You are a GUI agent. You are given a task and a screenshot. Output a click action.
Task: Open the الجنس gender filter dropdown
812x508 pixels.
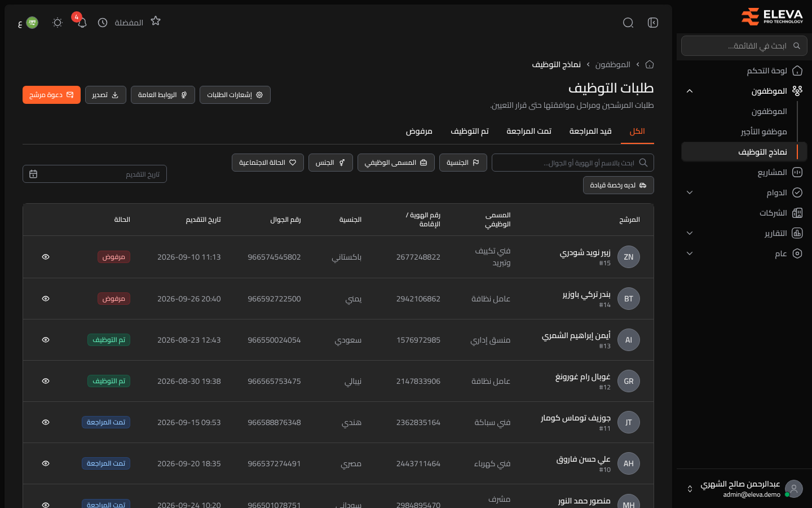tap(330, 163)
